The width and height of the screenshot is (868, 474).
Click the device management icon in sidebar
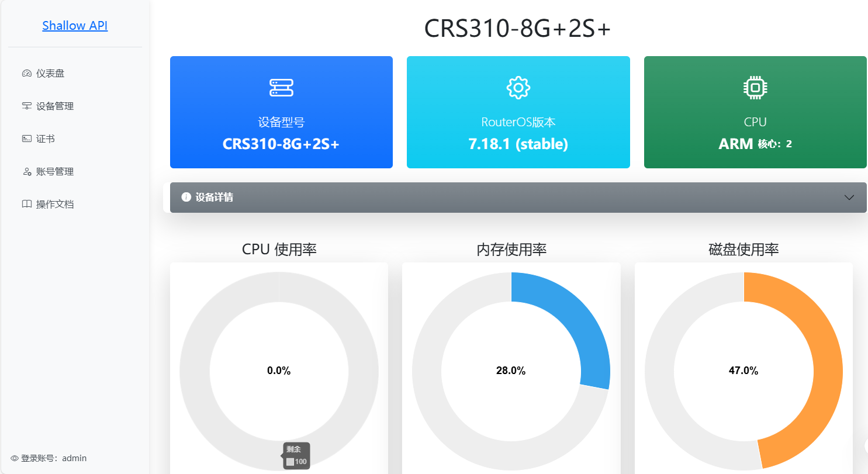[26, 106]
